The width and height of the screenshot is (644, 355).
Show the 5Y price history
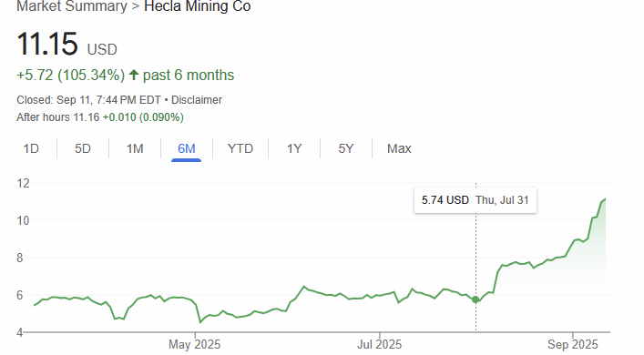346,148
